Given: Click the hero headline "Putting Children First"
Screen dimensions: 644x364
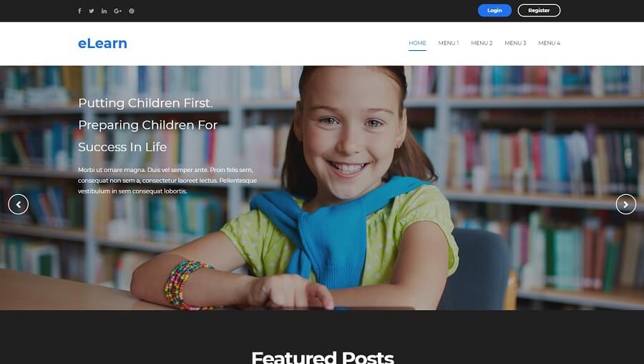Looking at the screenshot, I should 145,103.
